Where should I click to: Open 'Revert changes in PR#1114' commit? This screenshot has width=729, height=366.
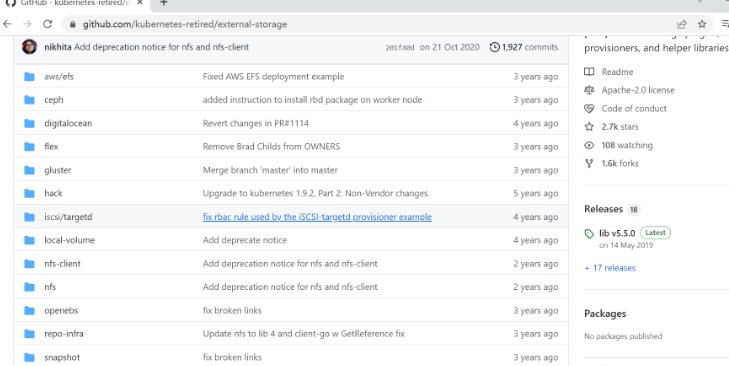[256, 123]
